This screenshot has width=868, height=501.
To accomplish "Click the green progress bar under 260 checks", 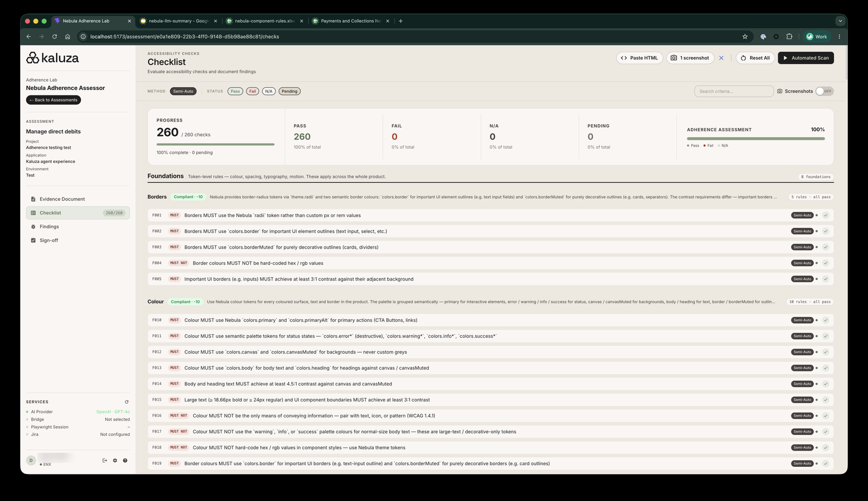I will (215, 144).
